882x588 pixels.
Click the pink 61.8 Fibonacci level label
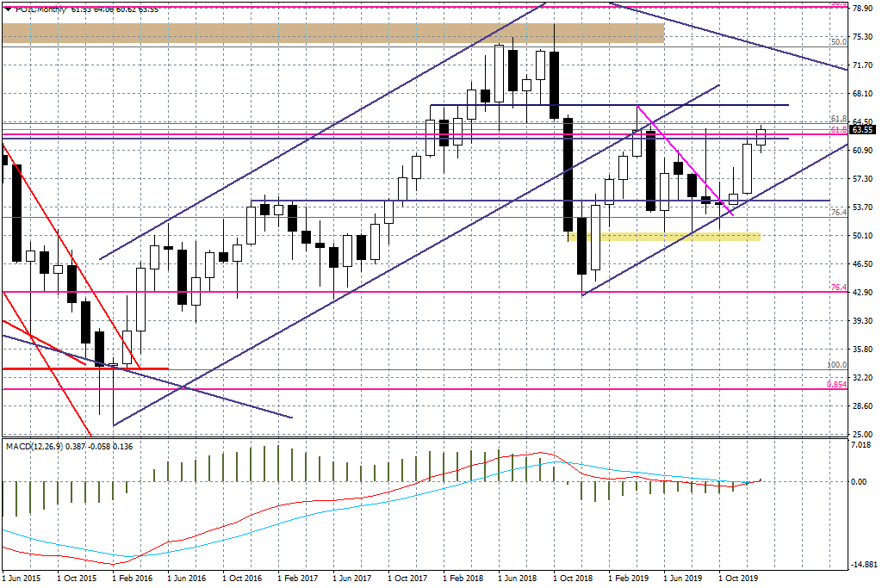tap(836, 130)
